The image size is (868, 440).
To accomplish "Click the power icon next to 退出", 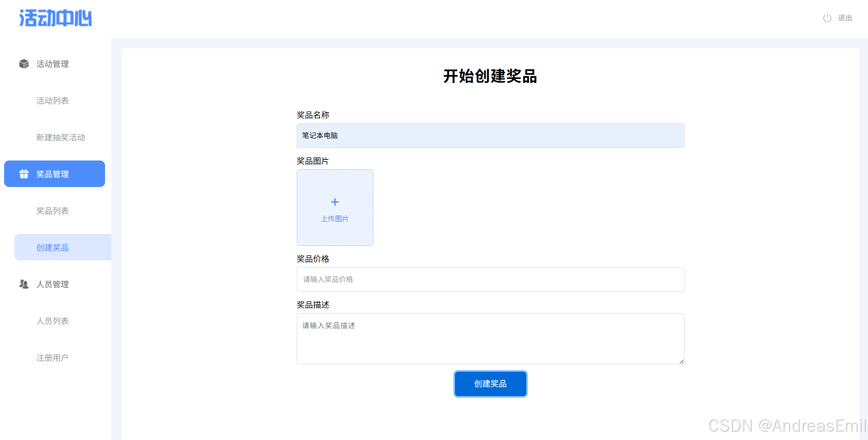I will click(827, 18).
